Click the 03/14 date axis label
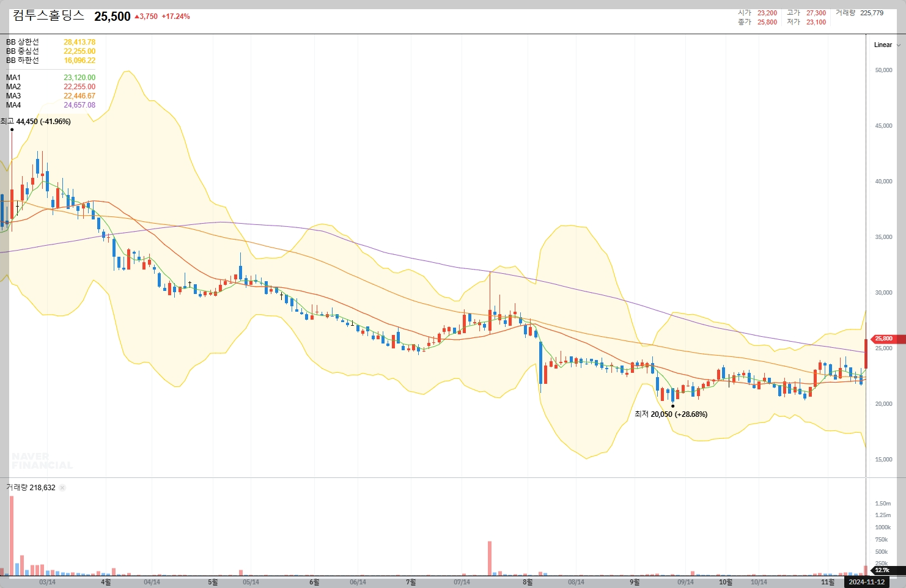Viewport: 906px width, 588px height. click(x=47, y=582)
